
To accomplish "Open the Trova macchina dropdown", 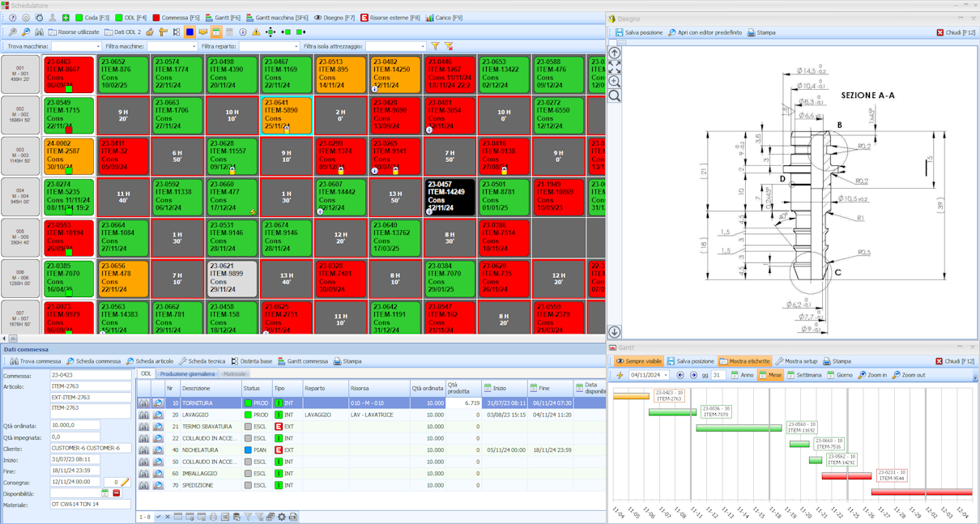I will 98,46.
